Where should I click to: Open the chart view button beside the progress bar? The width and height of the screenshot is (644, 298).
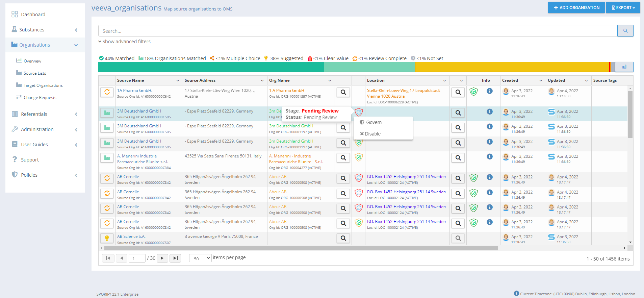pyautogui.click(x=624, y=67)
